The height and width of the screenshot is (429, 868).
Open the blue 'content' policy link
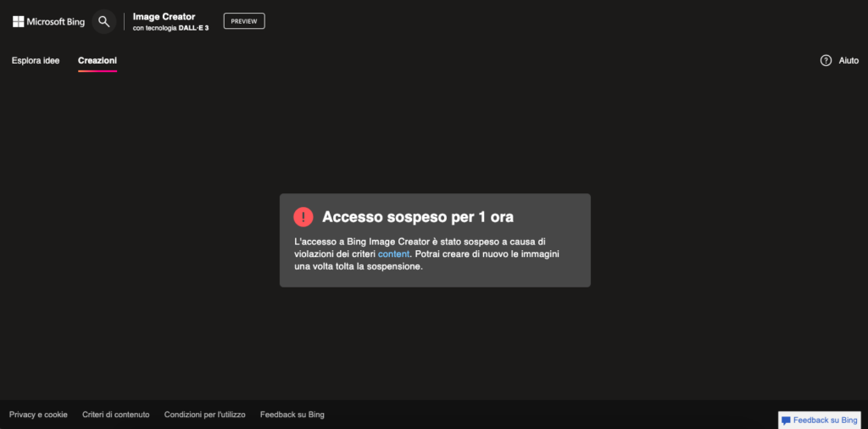[x=393, y=253]
